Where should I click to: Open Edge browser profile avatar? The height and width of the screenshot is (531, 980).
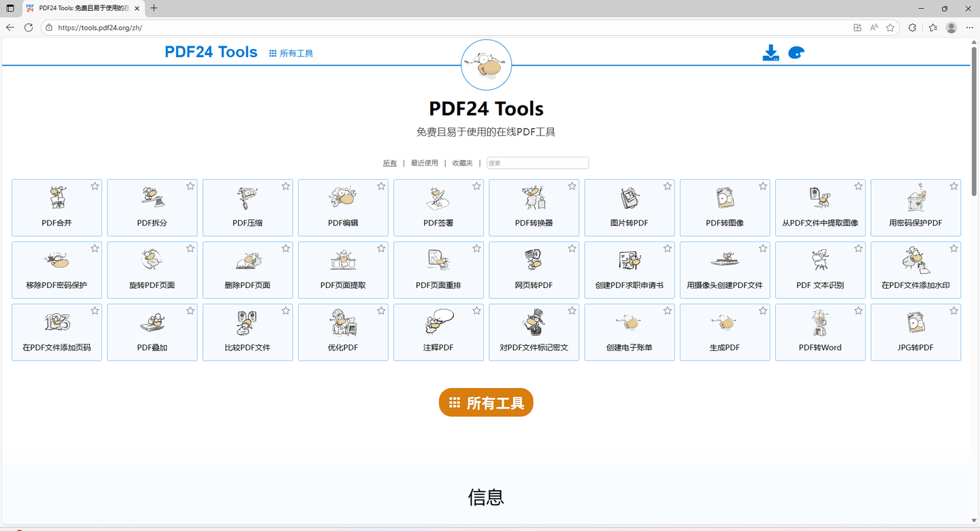tap(951, 28)
